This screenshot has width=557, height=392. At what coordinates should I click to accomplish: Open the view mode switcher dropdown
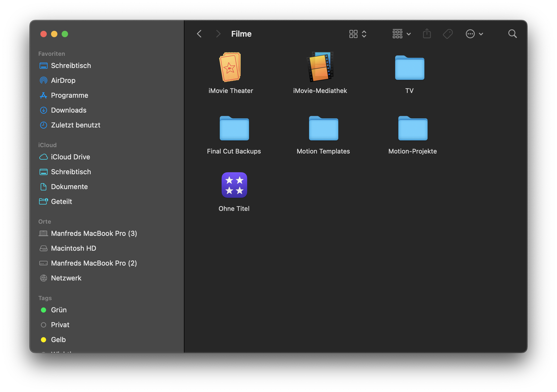pos(358,34)
